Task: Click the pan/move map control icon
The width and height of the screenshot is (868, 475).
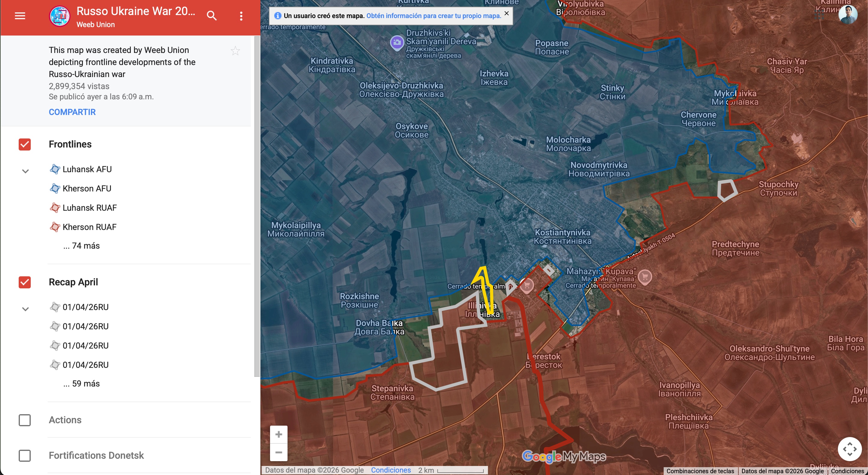Action: [x=850, y=449]
